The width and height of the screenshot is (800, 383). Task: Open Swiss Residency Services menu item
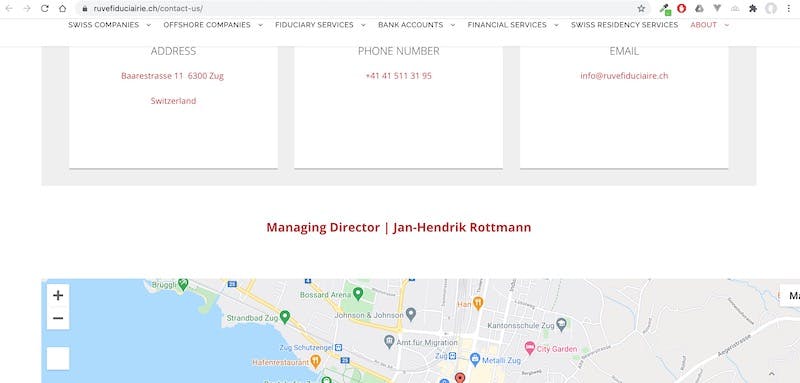click(x=624, y=24)
